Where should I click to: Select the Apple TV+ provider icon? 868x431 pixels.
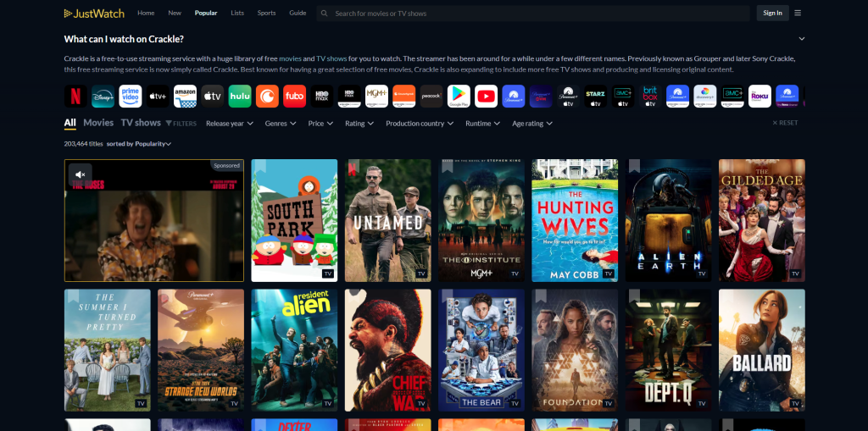158,97
